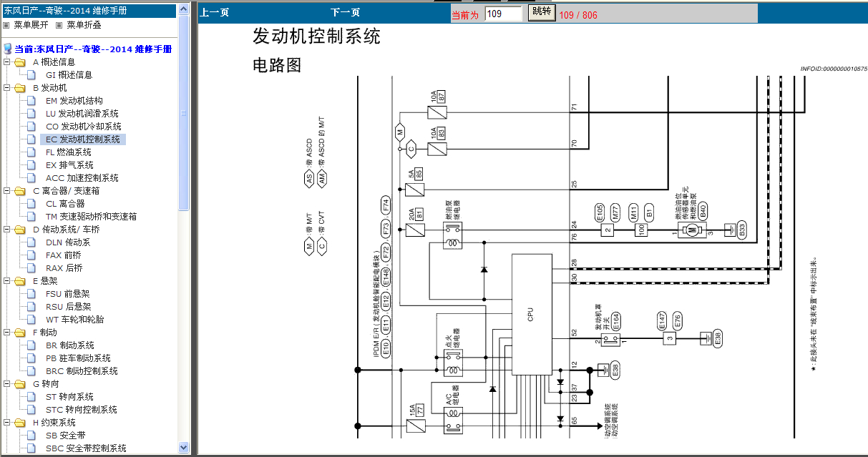Open EM 发动机结构 section
The height and width of the screenshot is (457, 868).
(x=74, y=101)
